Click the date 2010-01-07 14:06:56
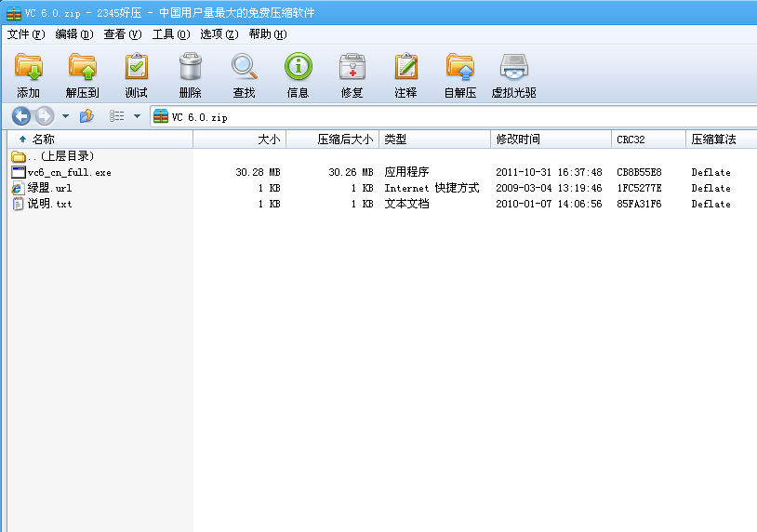This screenshot has width=757, height=532. [549, 204]
